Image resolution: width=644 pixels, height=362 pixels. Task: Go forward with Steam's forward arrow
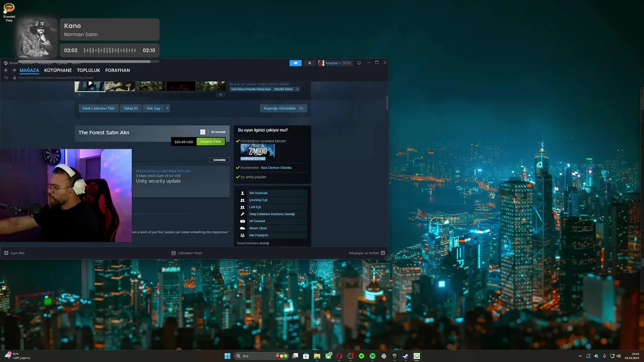pyautogui.click(x=14, y=70)
